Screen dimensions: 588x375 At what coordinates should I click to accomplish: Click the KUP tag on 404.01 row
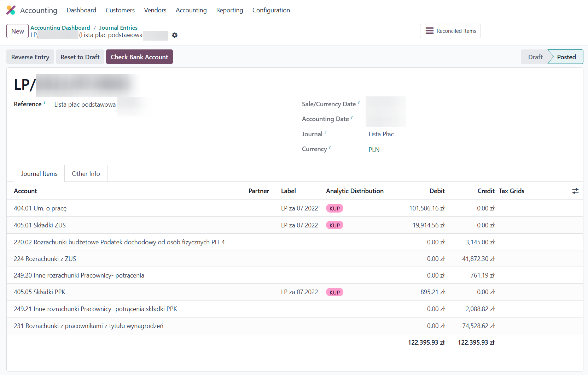(334, 208)
